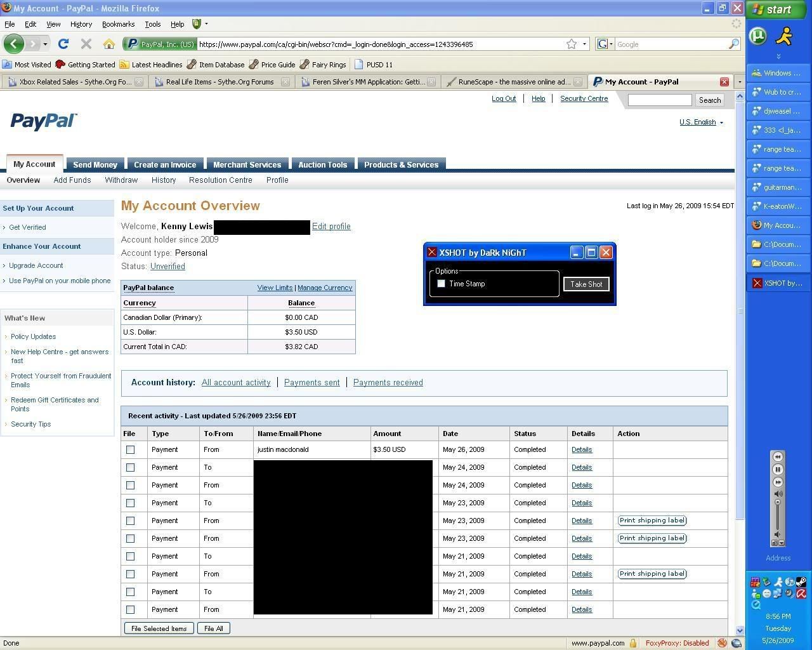Go back with the green back arrow
This screenshot has height=650, width=812.
tap(14, 44)
